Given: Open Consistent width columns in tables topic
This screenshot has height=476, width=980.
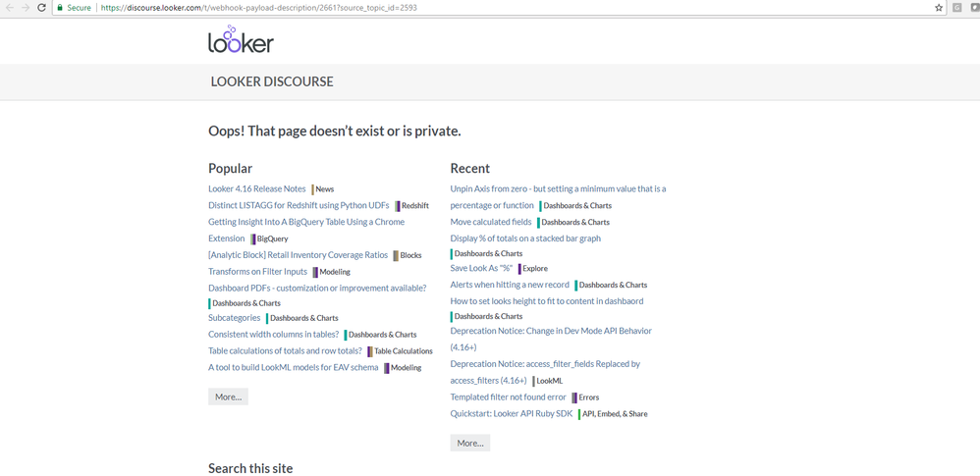Looking at the screenshot, I should [x=274, y=335].
